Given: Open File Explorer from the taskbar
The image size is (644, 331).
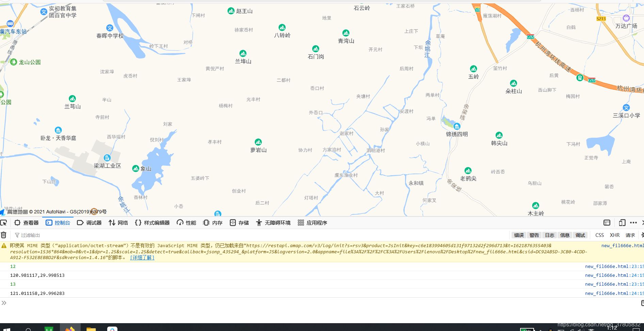Looking at the screenshot, I should (x=91, y=329).
